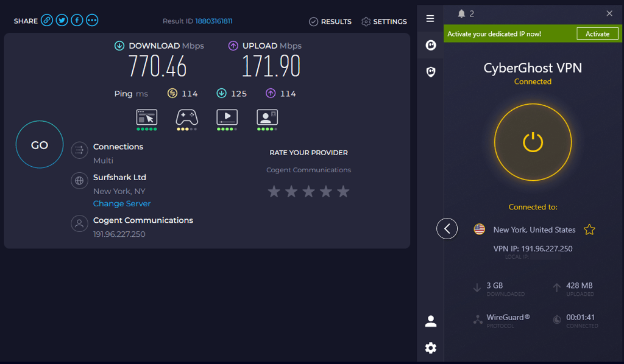The width and height of the screenshot is (624, 364).
Task: Open CyberGhost hamburger menu
Action: pos(430,18)
